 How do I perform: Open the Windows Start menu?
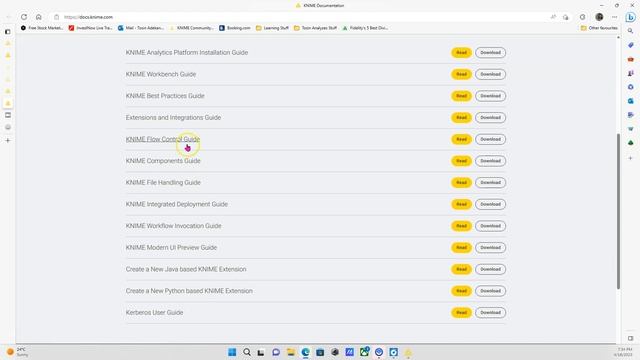(x=232, y=352)
